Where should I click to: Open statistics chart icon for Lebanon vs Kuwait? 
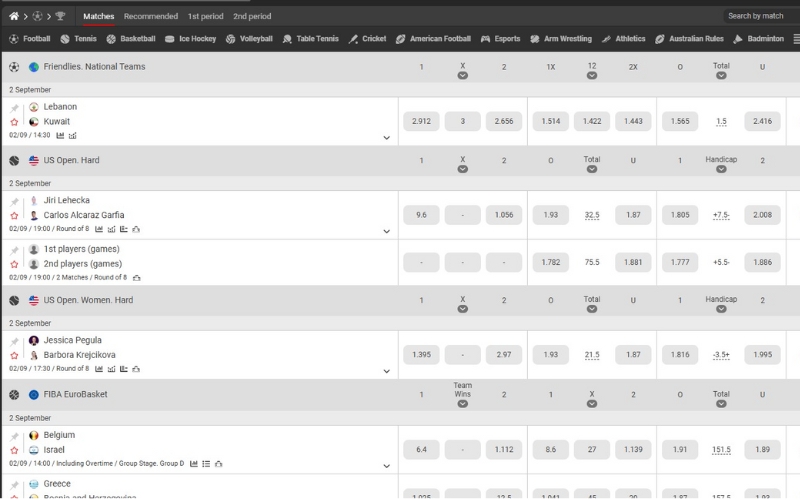click(60, 136)
